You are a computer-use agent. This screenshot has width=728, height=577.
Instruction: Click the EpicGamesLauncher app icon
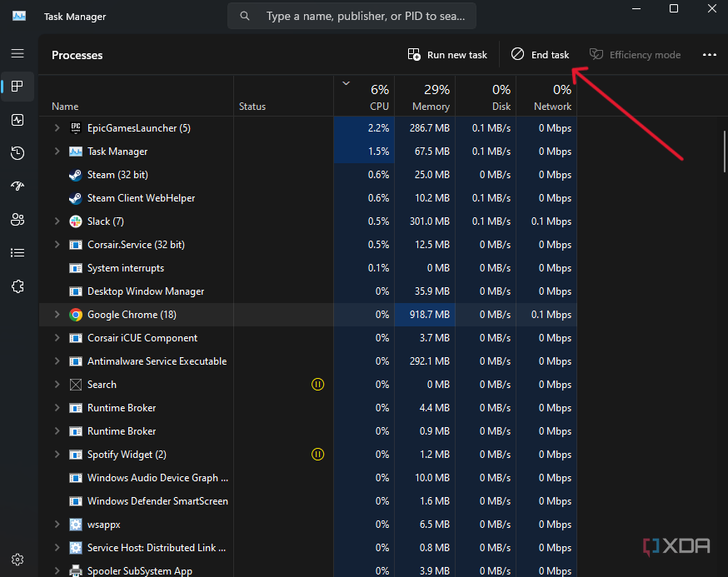(76, 128)
